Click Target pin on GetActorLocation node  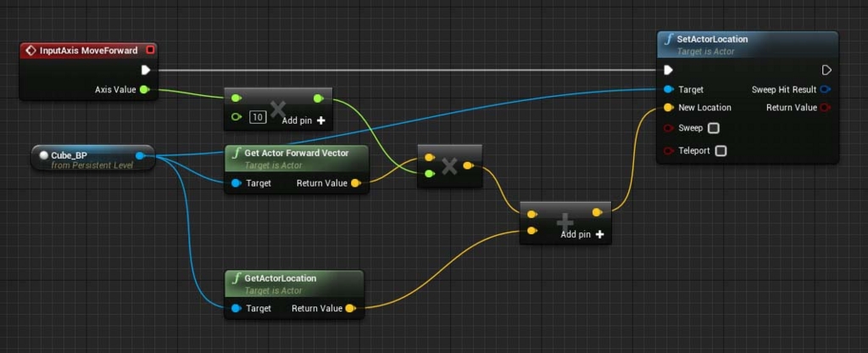click(x=236, y=308)
